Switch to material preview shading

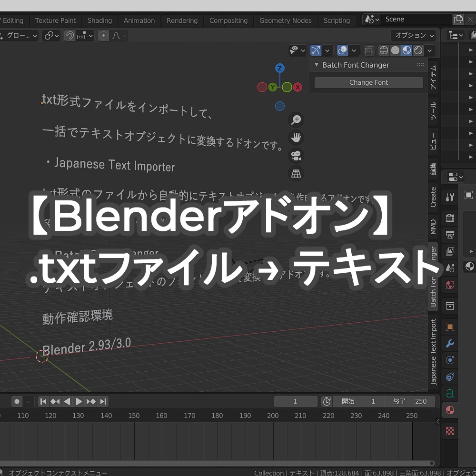pyautogui.click(x=407, y=50)
